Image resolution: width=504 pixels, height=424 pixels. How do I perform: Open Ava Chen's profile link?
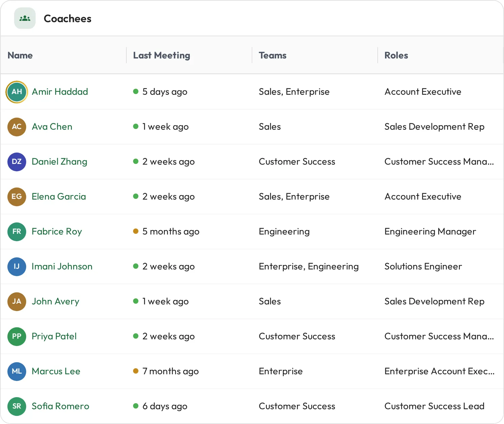52,127
